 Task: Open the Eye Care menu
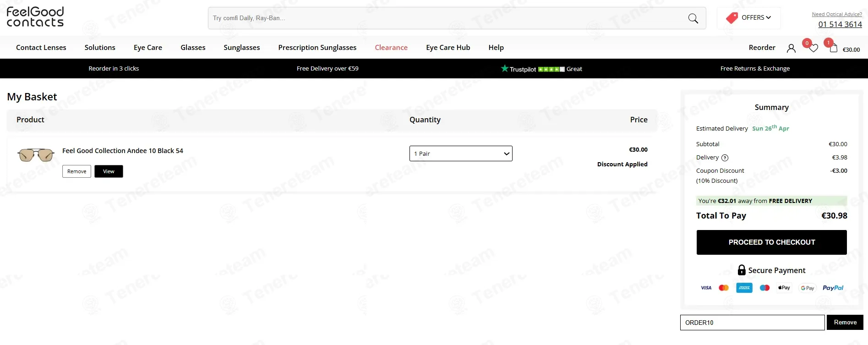click(148, 48)
